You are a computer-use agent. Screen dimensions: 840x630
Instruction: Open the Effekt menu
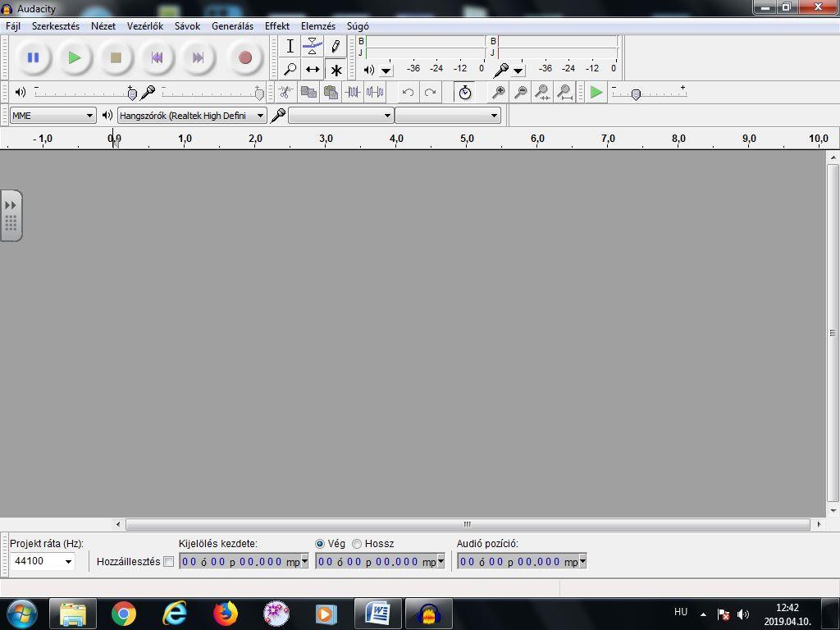277,25
